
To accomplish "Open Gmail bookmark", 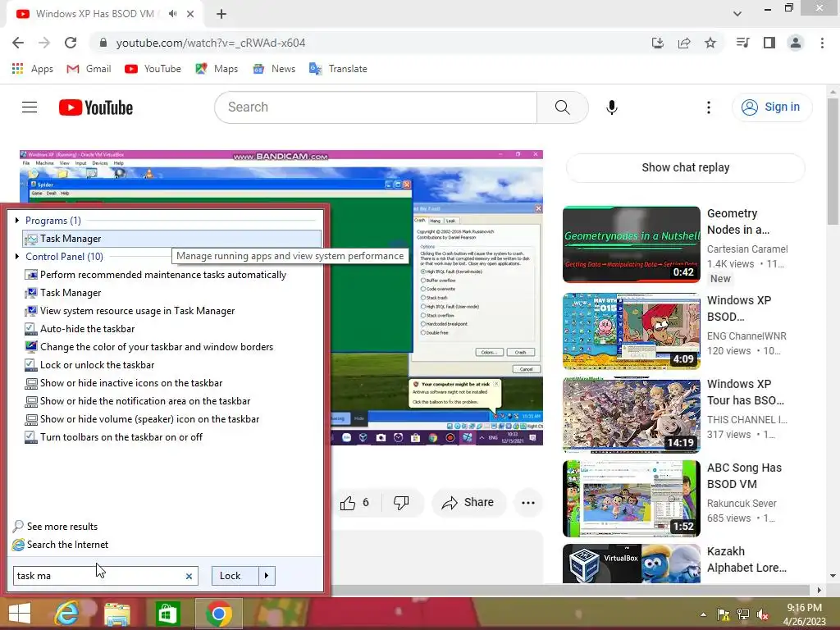I will click(x=89, y=69).
